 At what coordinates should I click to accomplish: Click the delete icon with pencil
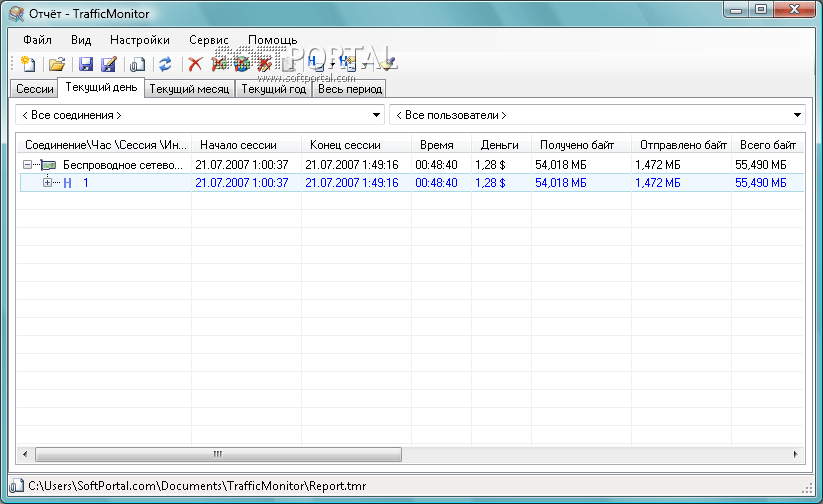pyautogui.click(x=265, y=64)
